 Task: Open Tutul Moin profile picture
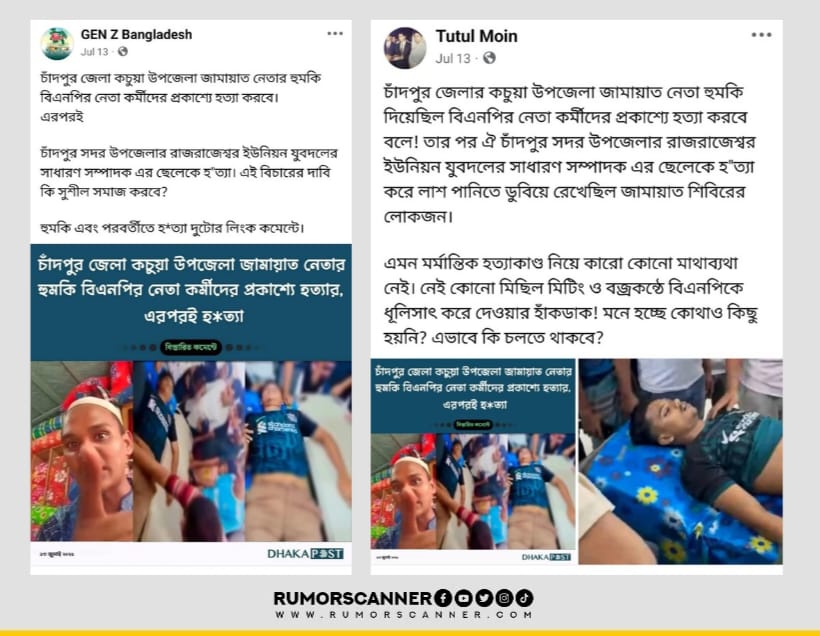pos(405,48)
